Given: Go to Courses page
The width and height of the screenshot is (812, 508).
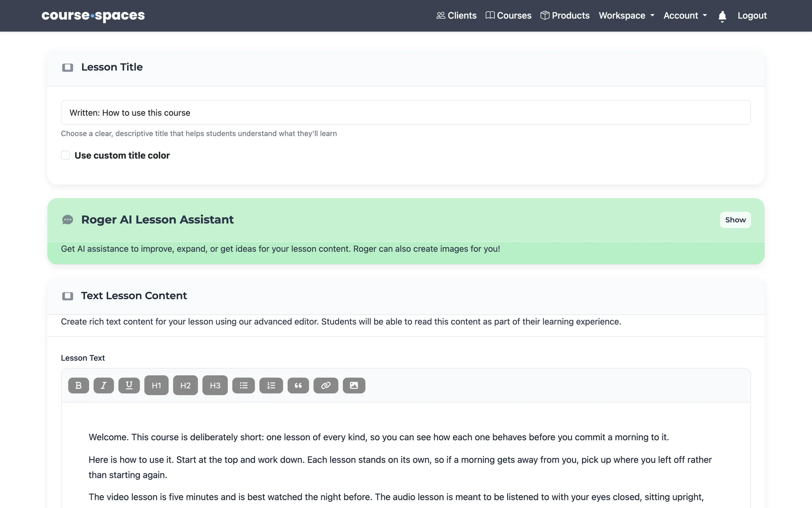Looking at the screenshot, I should (x=508, y=16).
